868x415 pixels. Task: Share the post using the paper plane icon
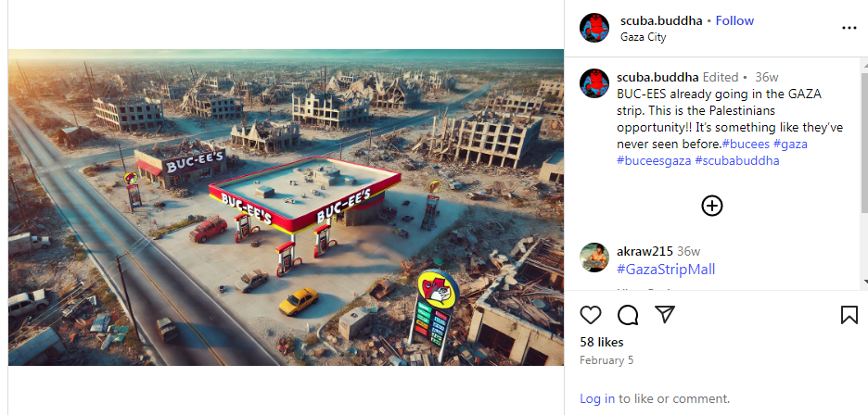(664, 314)
